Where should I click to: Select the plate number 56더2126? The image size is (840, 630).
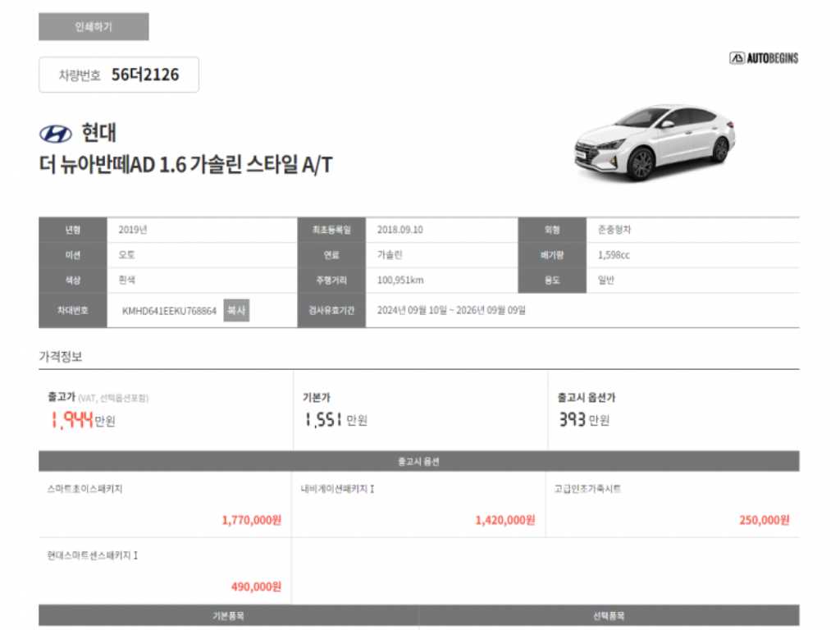pos(145,75)
